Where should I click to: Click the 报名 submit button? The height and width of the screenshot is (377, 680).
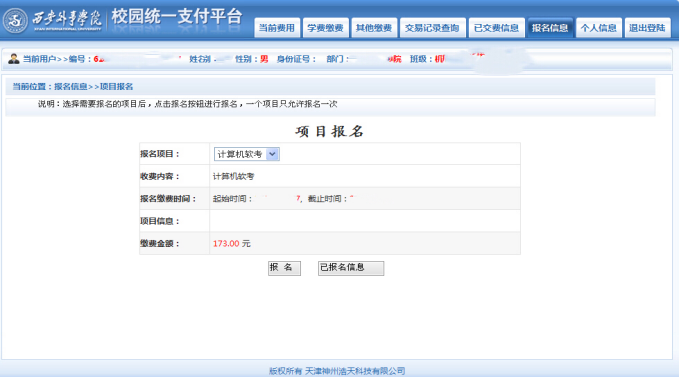[284, 268]
